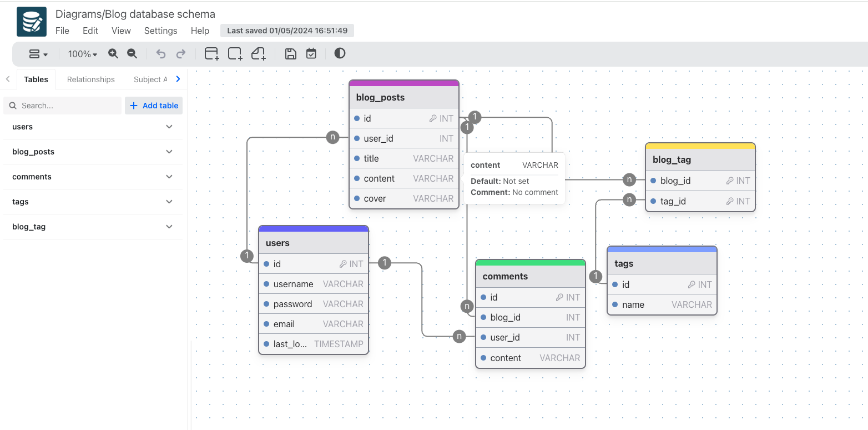Click the Add table button
The width and height of the screenshot is (868, 430).
point(154,105)
